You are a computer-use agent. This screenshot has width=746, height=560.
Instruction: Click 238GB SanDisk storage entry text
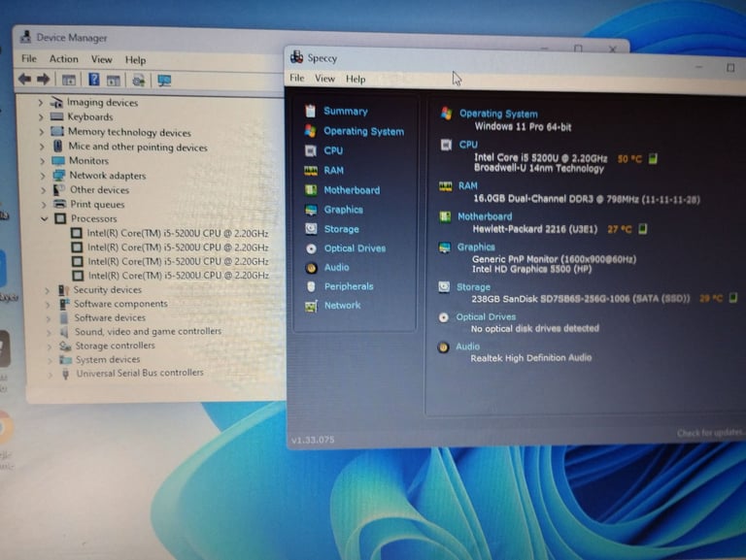click(580, 299)
